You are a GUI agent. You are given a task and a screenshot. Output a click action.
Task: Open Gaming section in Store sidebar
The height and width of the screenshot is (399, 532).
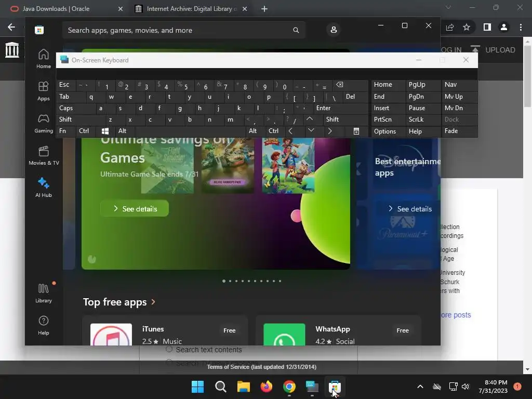[44, 123]
